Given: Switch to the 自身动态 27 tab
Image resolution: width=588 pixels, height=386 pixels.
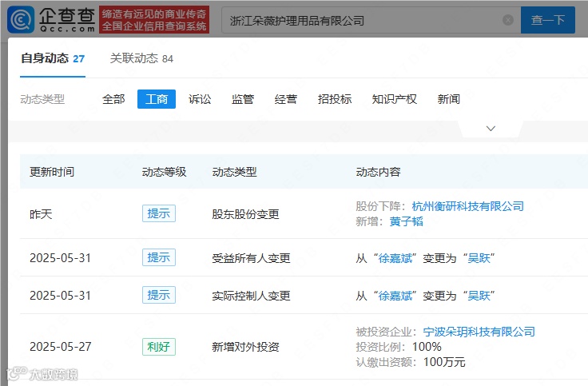Looking at the screenshot, I should pyautogui.click(x=53, y=58).
